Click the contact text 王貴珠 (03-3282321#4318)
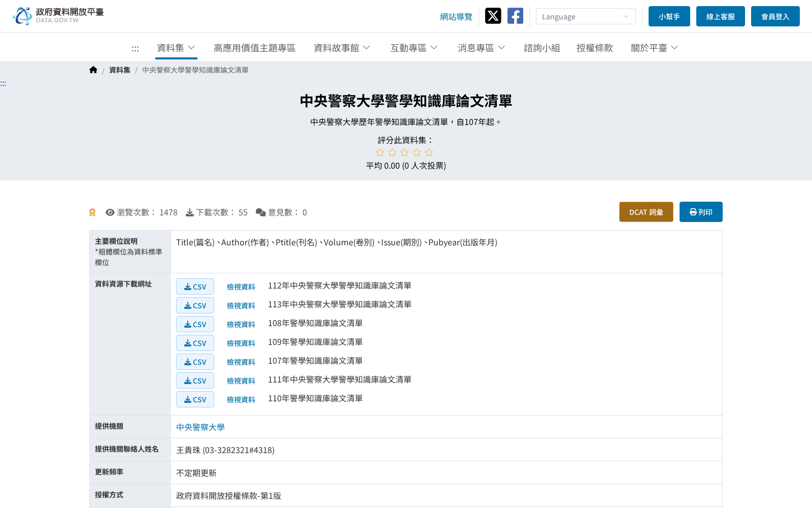The image size is (812, 508). point(225,450)
